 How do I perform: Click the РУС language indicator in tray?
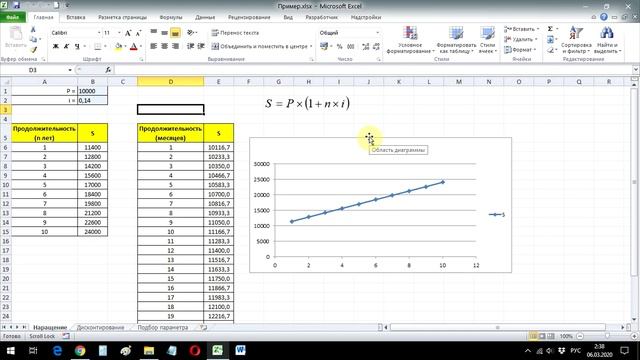coord(576,351)
